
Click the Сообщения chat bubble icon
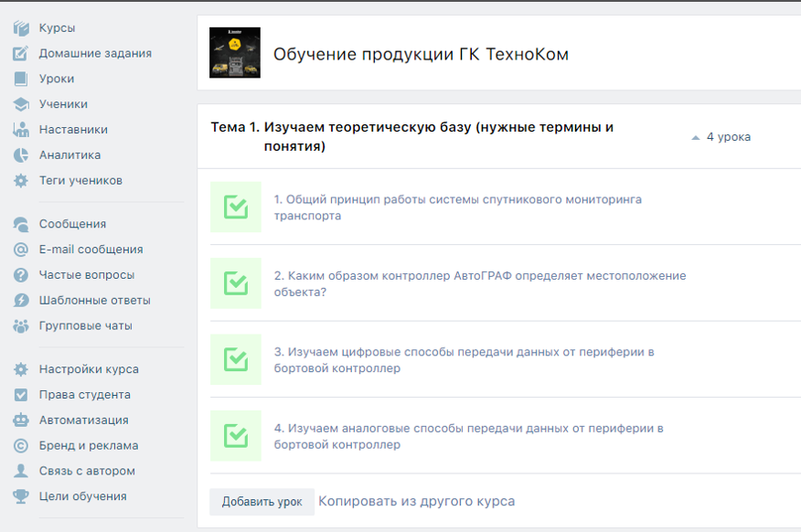(x=21, y=224)
